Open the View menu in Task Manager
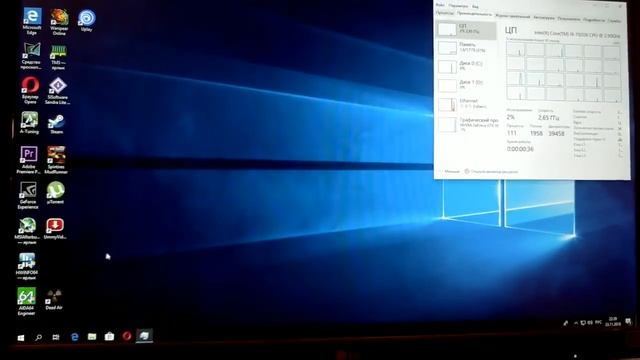The height and width of the screenshot is (360, 640). coord(476,6)
